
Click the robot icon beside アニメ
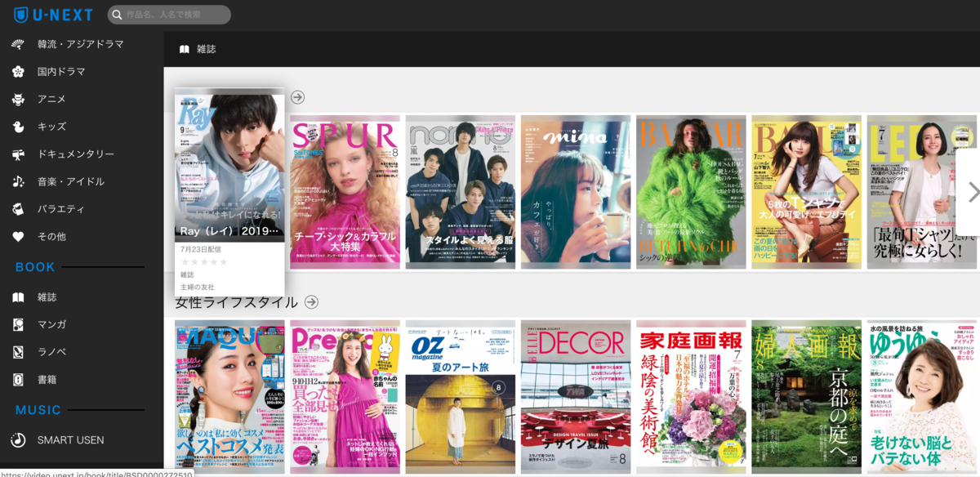coord(18,99)
